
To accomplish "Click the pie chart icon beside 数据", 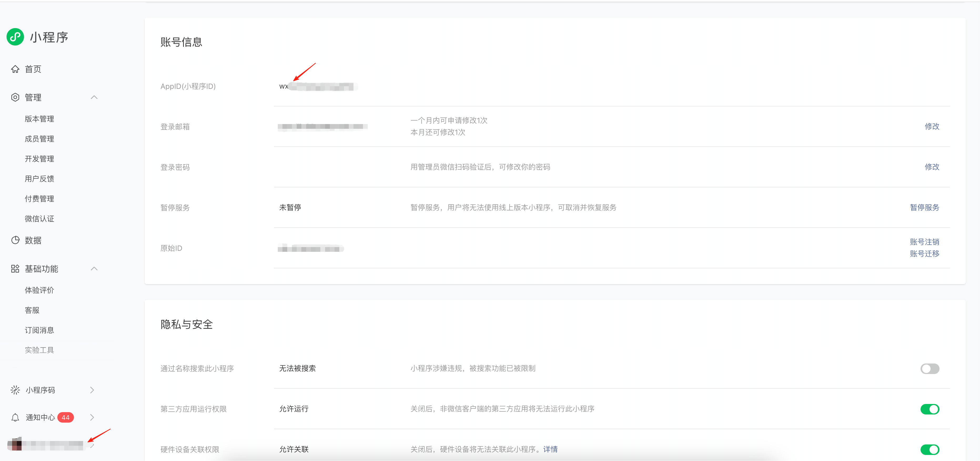I will (15, 240).
